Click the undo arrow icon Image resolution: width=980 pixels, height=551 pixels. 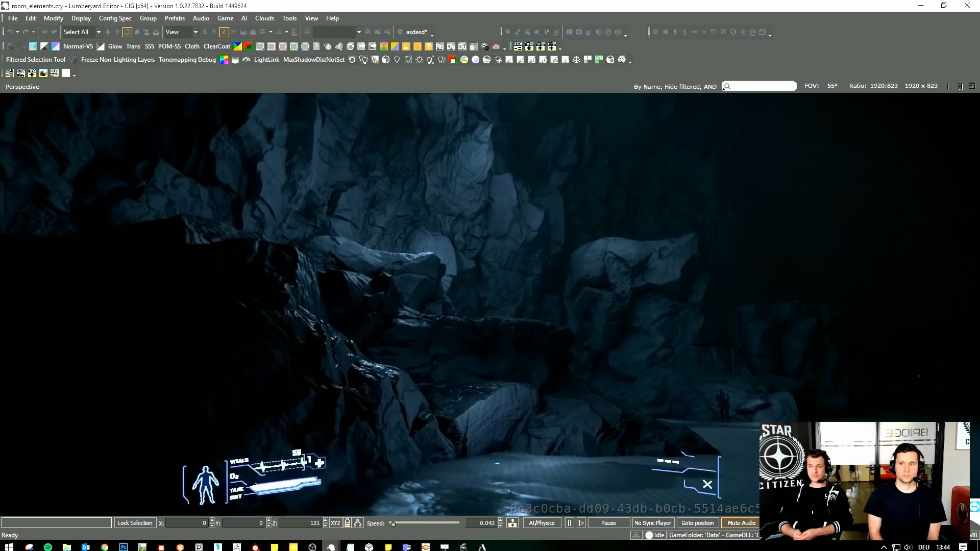[10, 32]
